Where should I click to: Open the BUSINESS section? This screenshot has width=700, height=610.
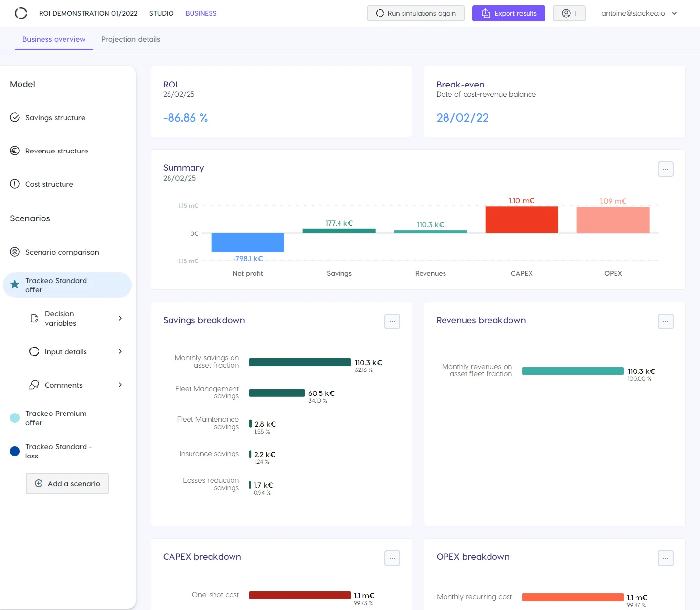coord(201,13)
